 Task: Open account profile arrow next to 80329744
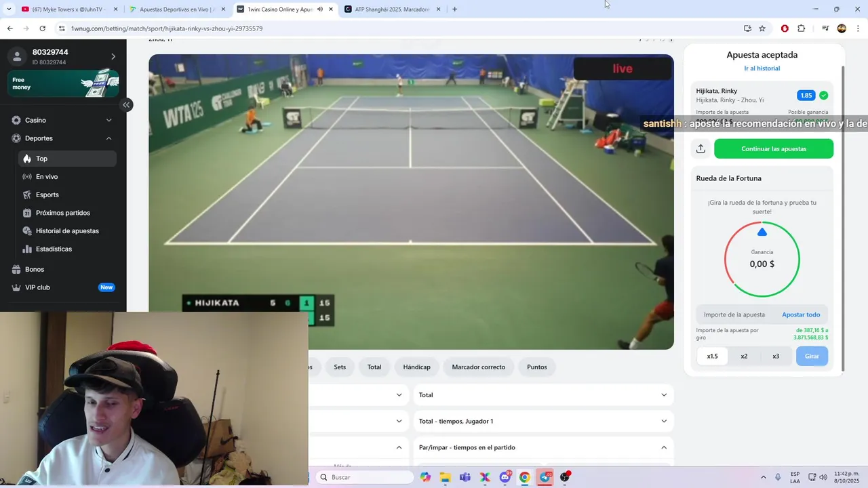tap(113, 56)
